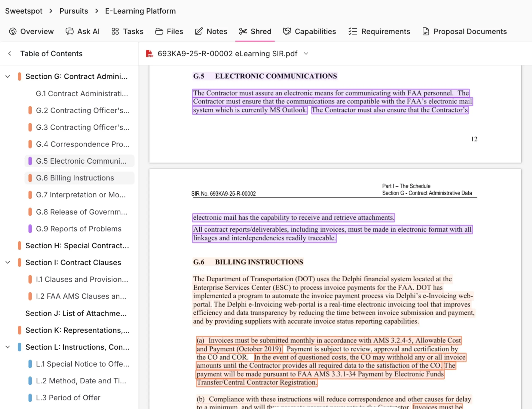Click the G.6 BILLING INSTRUCTIONS heading
Screen dimensions: 532x409
pos(248,262)
